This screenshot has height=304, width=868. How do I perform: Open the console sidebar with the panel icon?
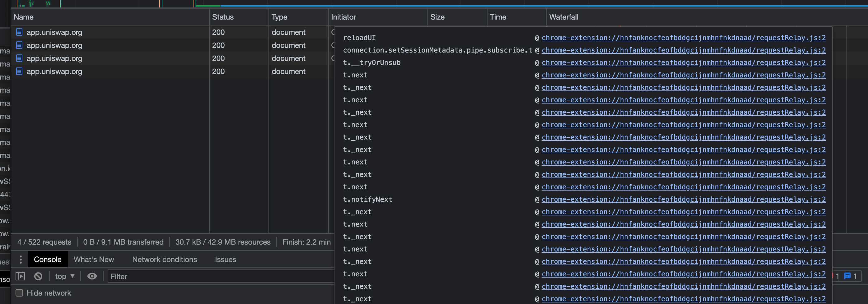[x=20, y=276]
